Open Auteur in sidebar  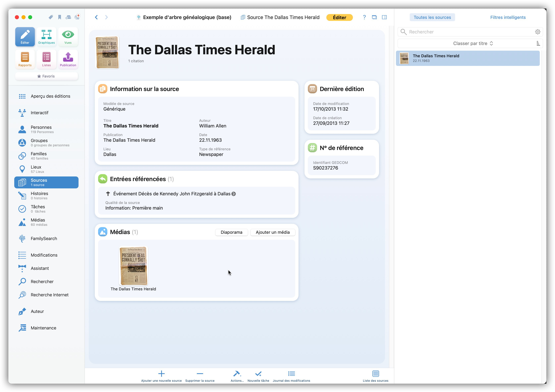click(x=46, y=312)
